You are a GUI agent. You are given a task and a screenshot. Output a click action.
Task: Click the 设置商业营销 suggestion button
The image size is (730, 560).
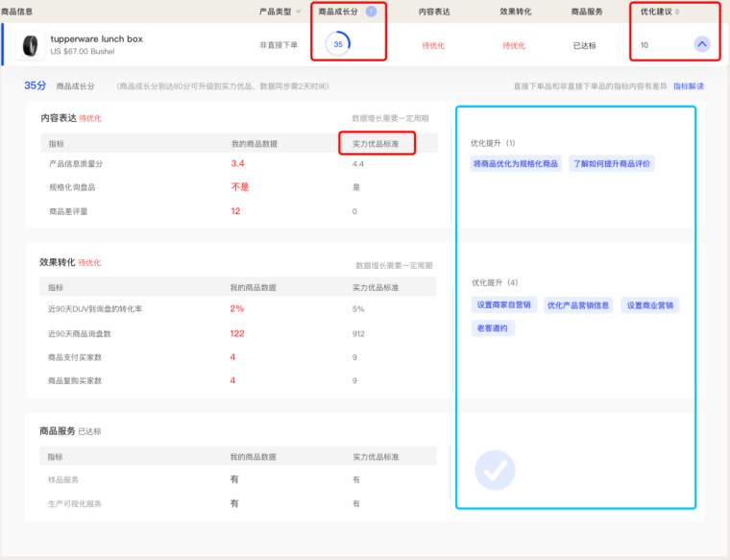tap(650, 304)
